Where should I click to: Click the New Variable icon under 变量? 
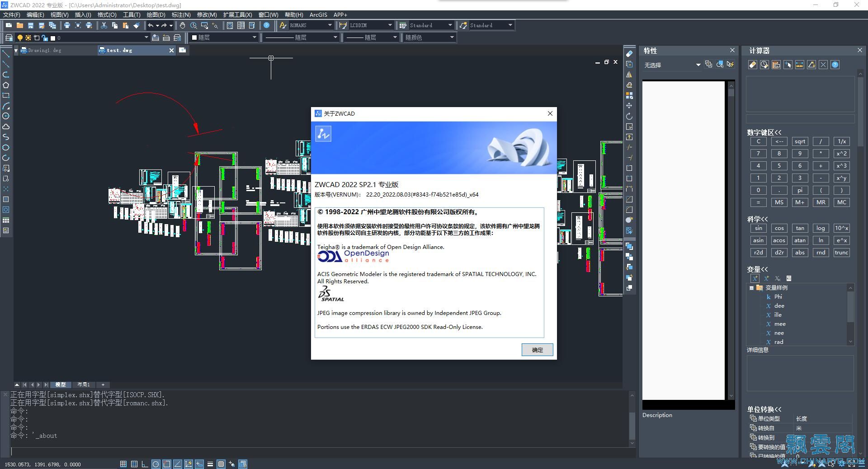coord(755,278)
